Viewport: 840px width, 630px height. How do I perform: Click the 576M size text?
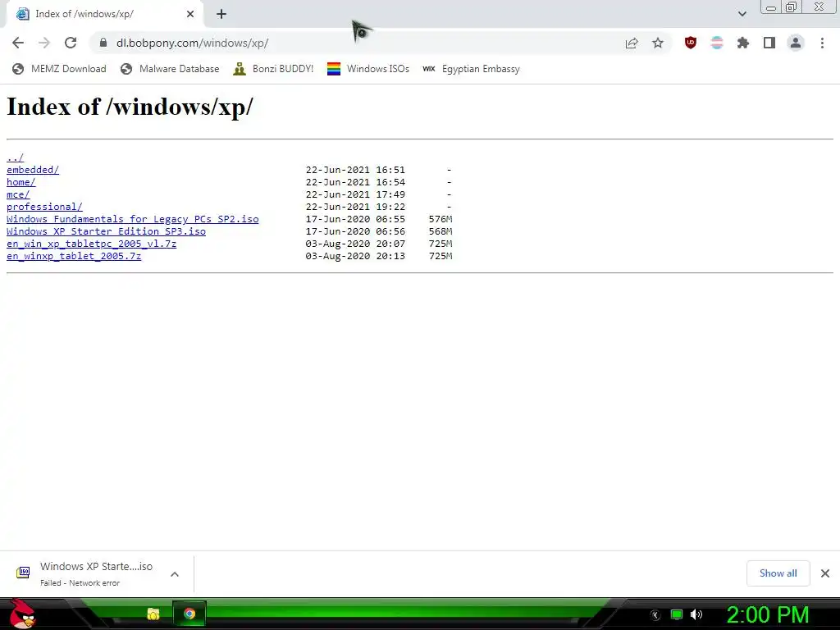coord(441,219)
